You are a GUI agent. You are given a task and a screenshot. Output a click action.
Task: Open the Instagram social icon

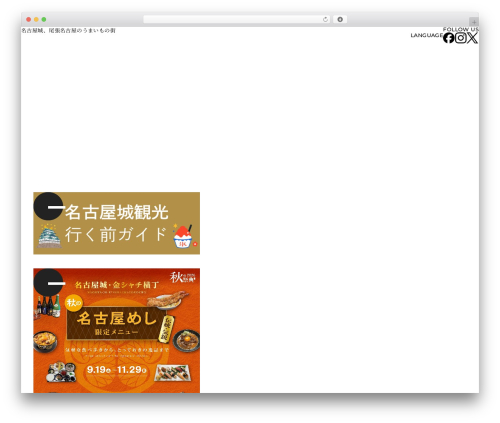point(461,38)
